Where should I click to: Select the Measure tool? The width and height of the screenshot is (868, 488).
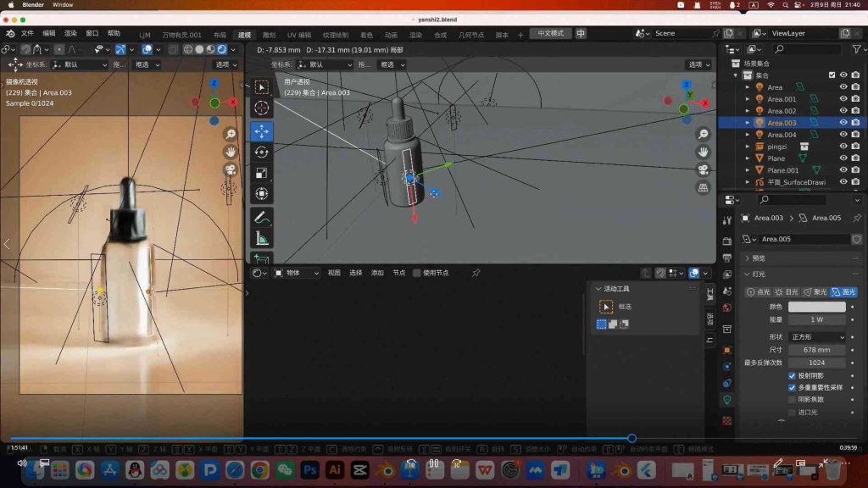(x=261, y=238)
